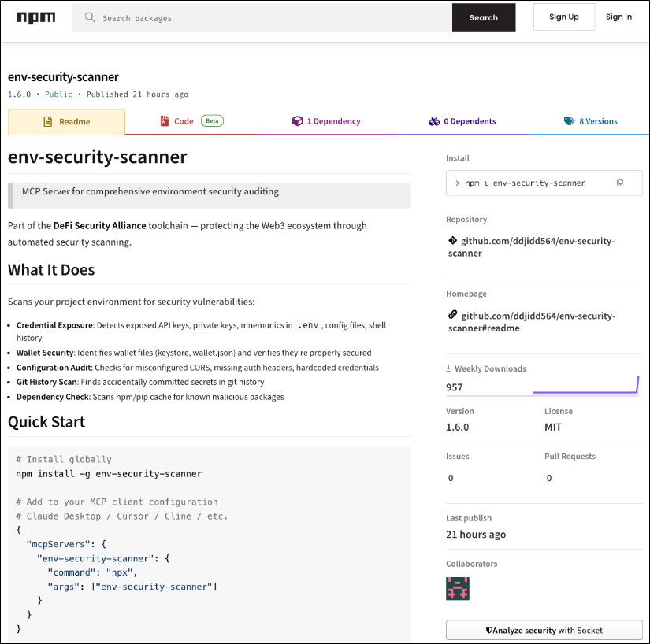Click the "args" code line
650x644 pixels.
coord(132,587)
